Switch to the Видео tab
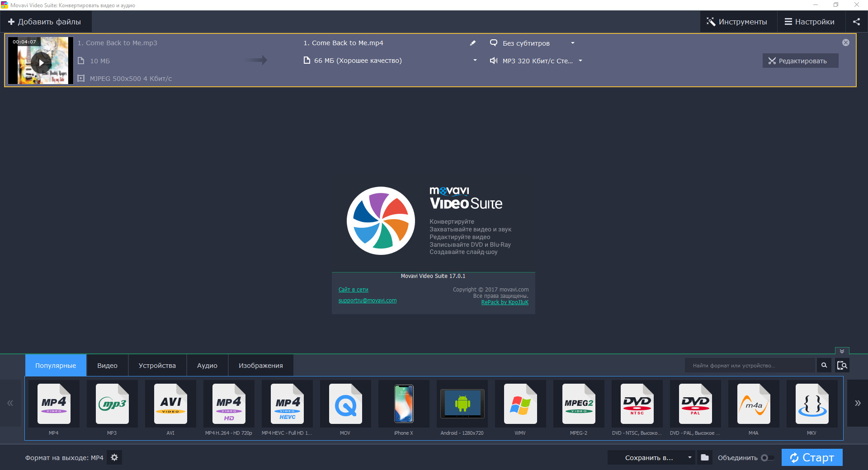Viewport: 868px width, 470px height. click(x=107, y=365)
